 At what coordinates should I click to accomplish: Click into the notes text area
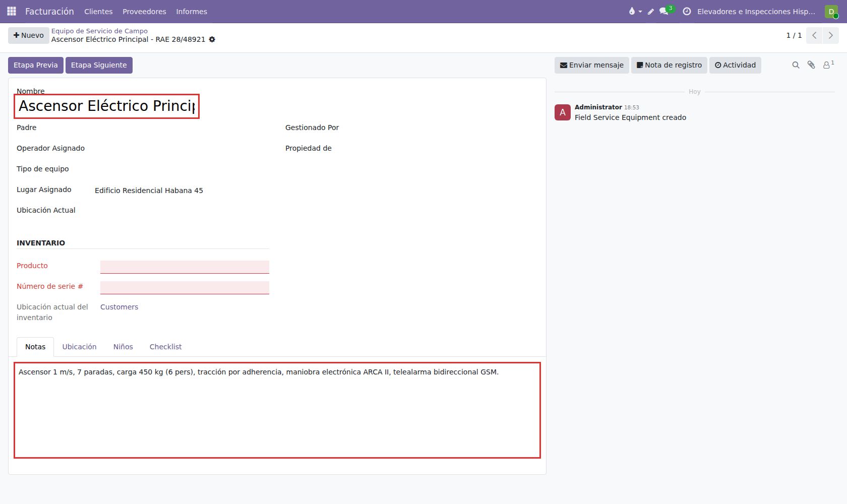[277, 410]
